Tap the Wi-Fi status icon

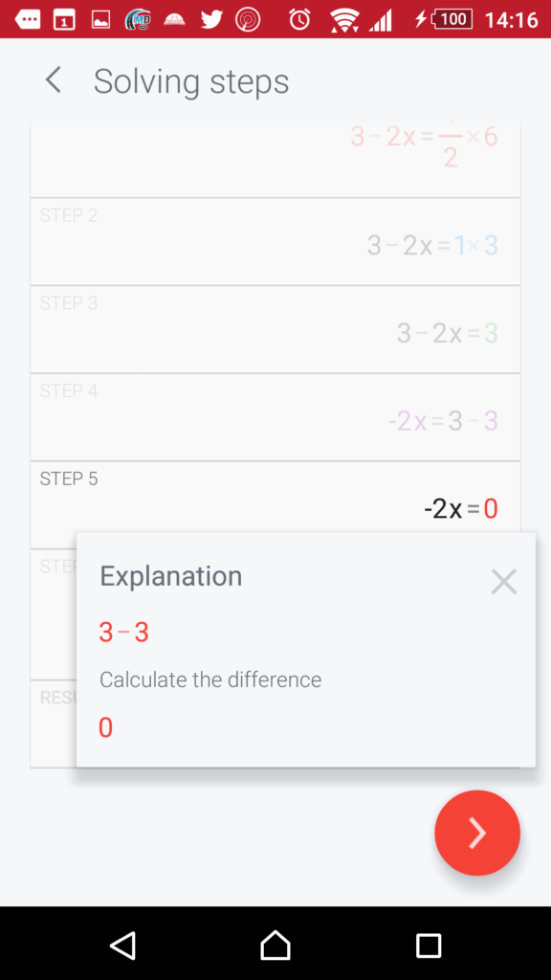click(343, 20)
